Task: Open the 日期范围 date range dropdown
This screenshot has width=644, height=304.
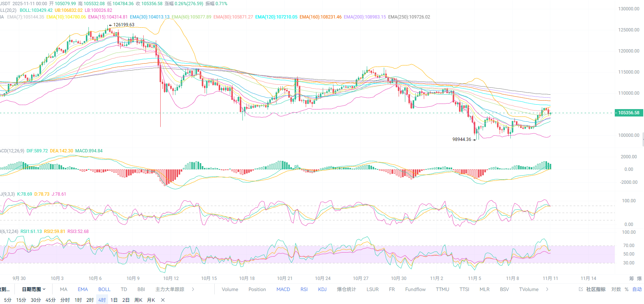Action: click(34, 289)
